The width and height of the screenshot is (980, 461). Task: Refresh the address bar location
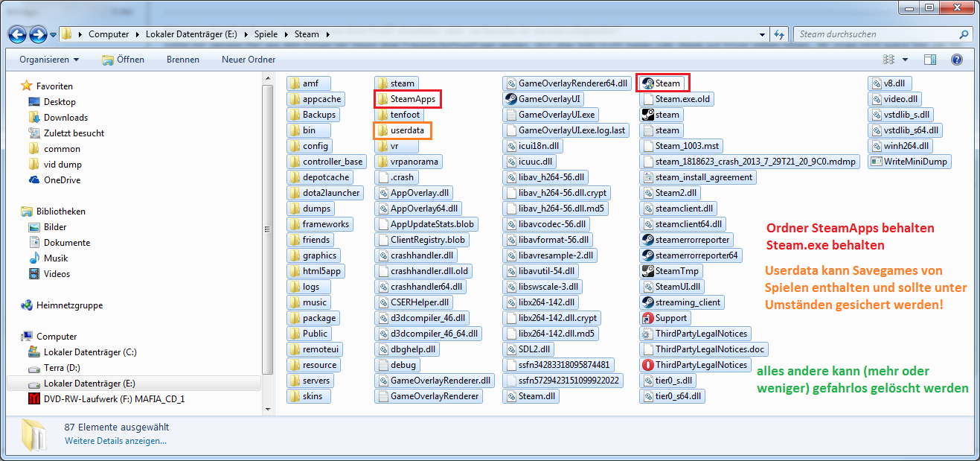coord(779,34)
